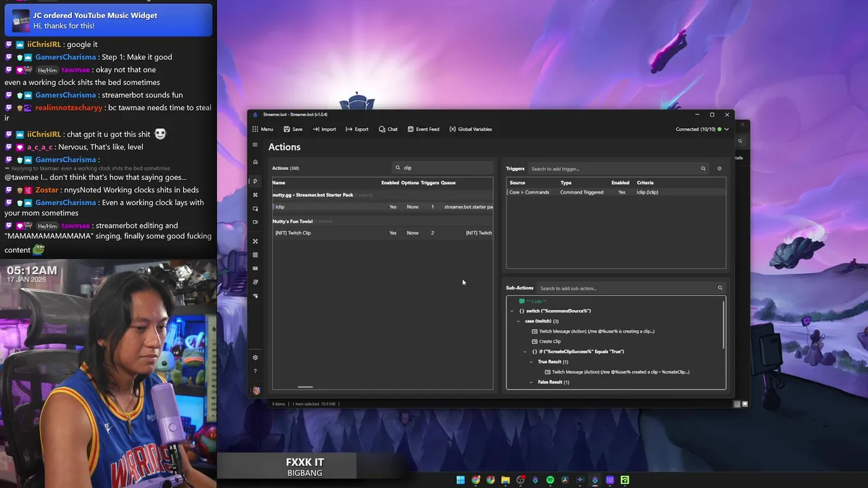Open the sidebar icon just below the users icon
868x488 pixels.
pyautogui.click(x=255, y=296)
